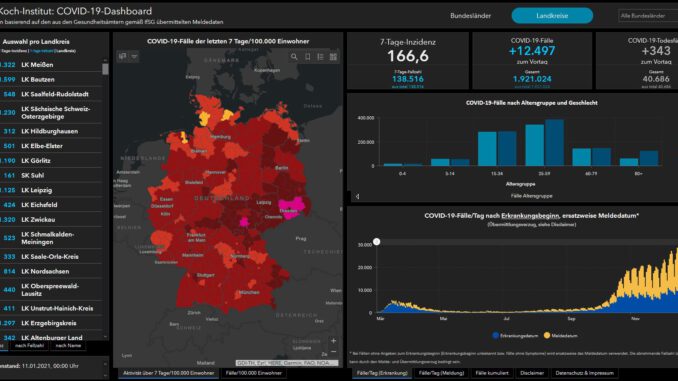Viewport: 678px width, 381px height.
Task: Click the district list scrollbar thumb
Action: click(x=105, y=69)
